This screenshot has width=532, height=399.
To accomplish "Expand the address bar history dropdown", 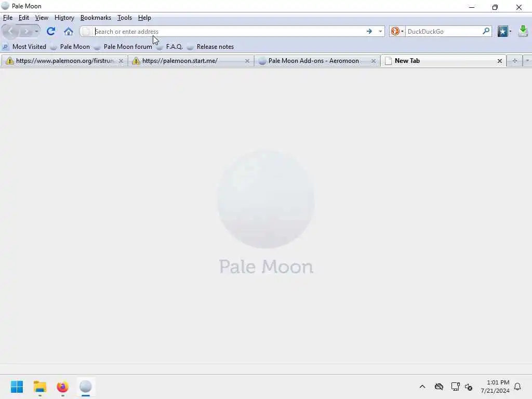I will (380, 32).
